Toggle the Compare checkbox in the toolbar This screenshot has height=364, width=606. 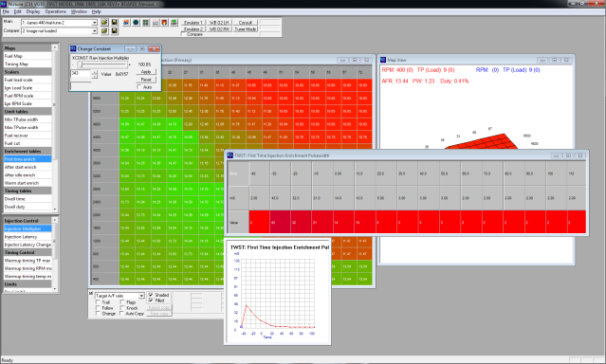pos(184,34)
